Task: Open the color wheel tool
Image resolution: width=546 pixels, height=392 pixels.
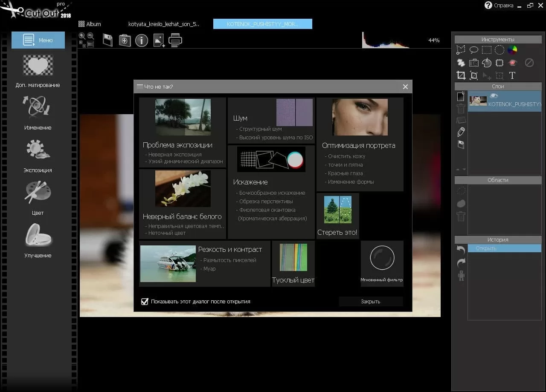Action: pos(512,50)
